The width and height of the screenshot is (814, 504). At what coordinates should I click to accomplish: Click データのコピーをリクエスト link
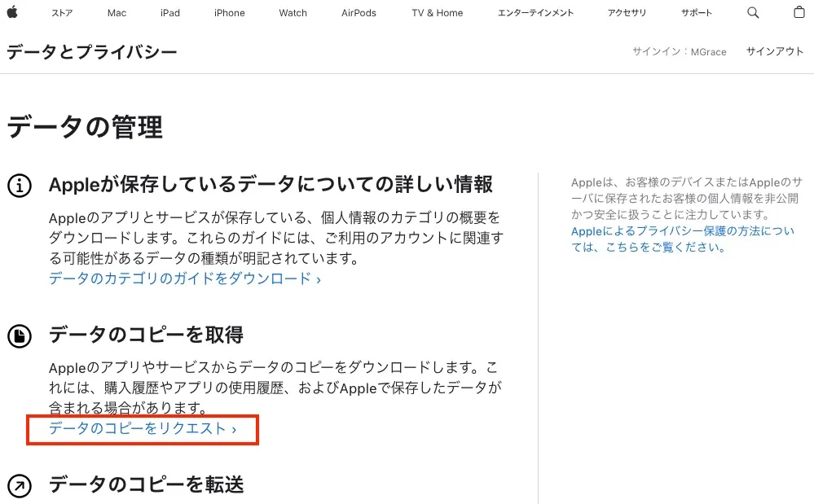143,428
